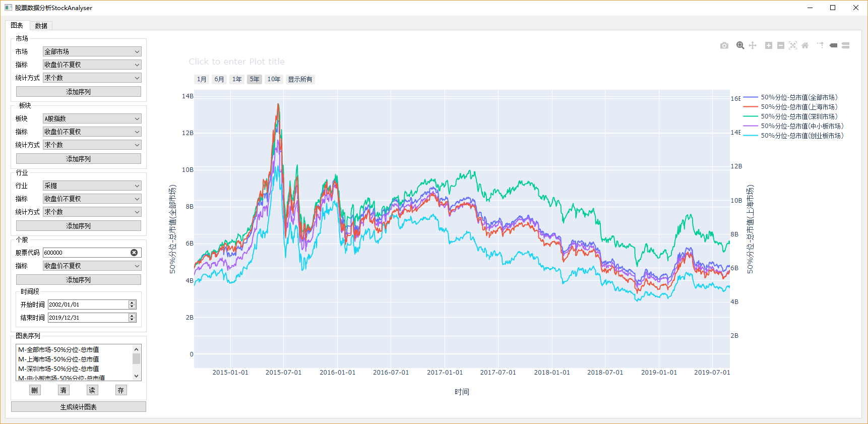
Task: Hide the 50%分位-总市值(创业板市场) legend series
Action: (801, 136)
